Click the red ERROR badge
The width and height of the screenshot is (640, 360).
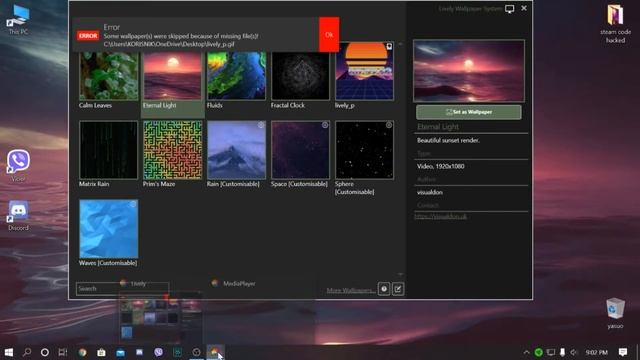88,36
